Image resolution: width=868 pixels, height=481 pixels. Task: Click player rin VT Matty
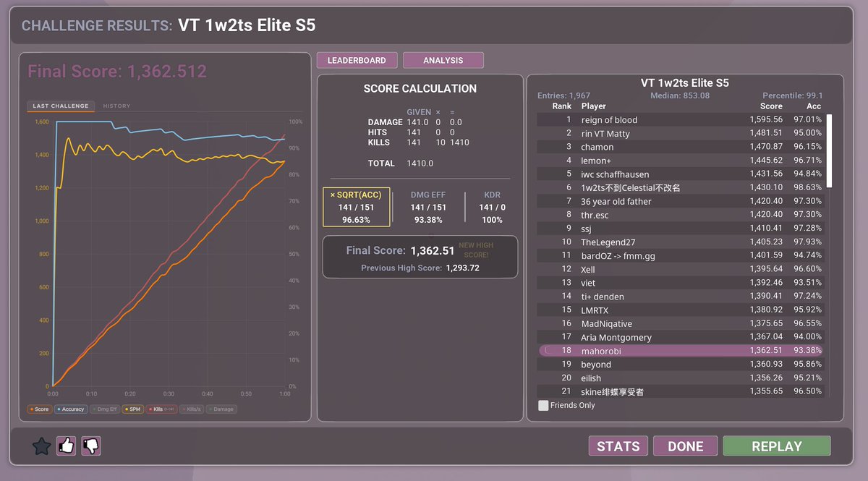click(682, 133)
